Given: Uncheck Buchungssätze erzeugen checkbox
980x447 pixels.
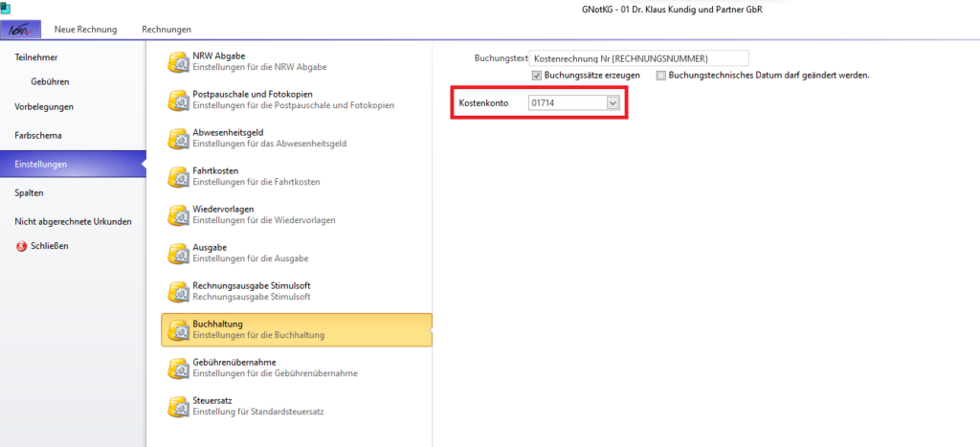Looking at the screenshot, I should point(538,76).
